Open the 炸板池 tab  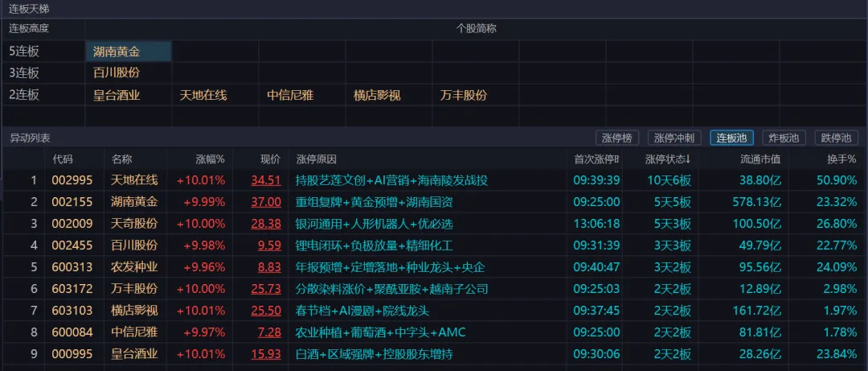pos(784,138)
